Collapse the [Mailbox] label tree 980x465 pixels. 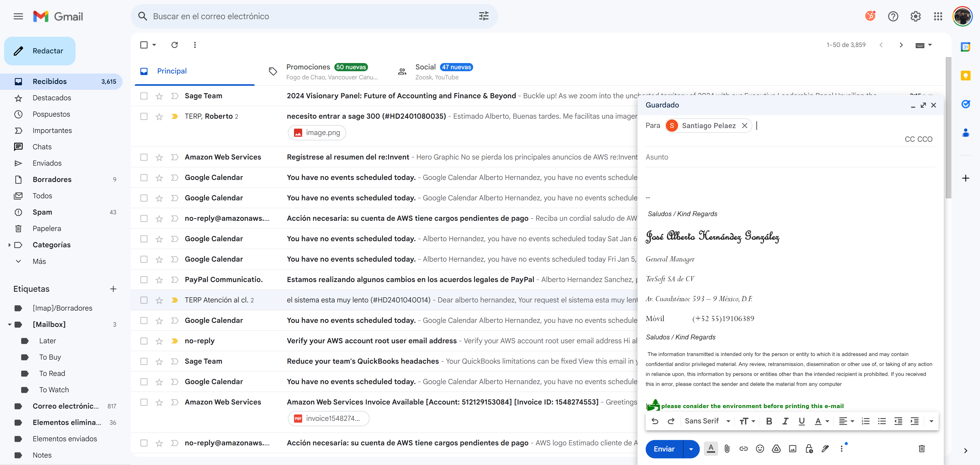coord(9,325)
